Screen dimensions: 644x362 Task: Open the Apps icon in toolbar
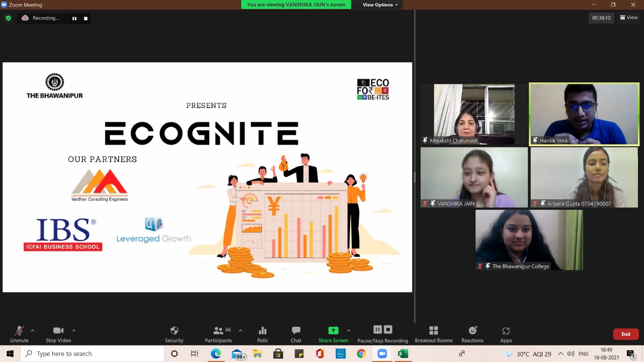point(506,334)
